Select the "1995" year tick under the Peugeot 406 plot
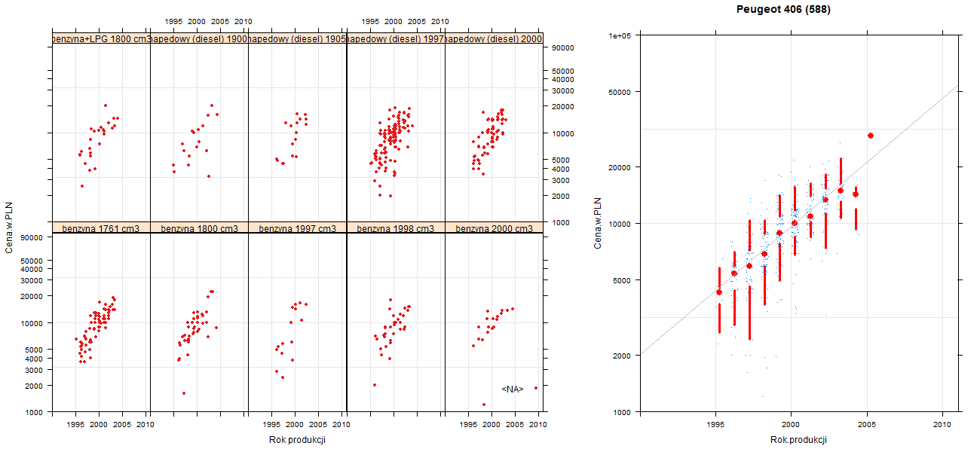Screen dimensions: 980x452 [x=715, y=426]
